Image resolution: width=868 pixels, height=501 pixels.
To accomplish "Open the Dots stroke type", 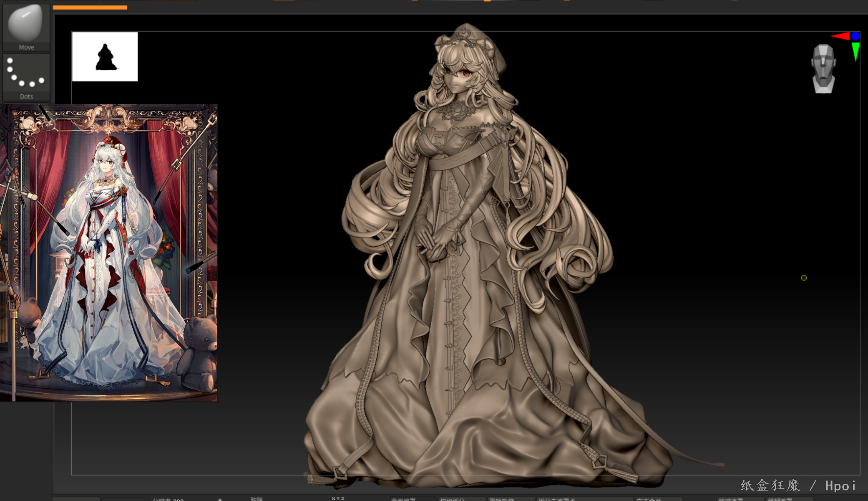I will point(26,75).
